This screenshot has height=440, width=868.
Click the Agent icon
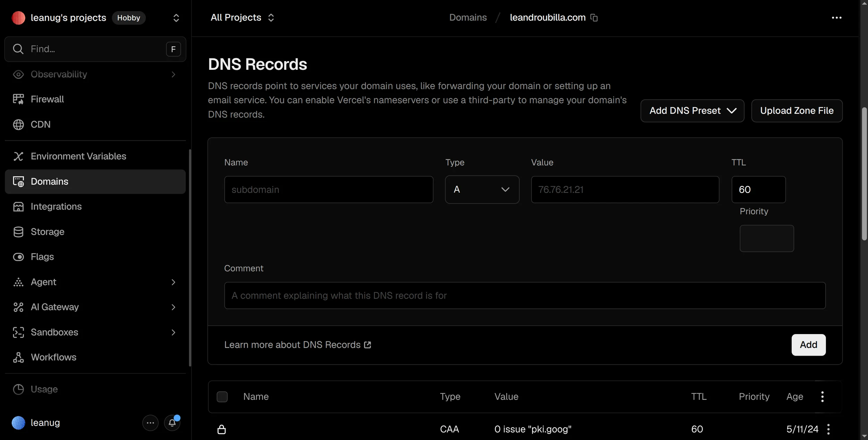[x=18, y=282]
